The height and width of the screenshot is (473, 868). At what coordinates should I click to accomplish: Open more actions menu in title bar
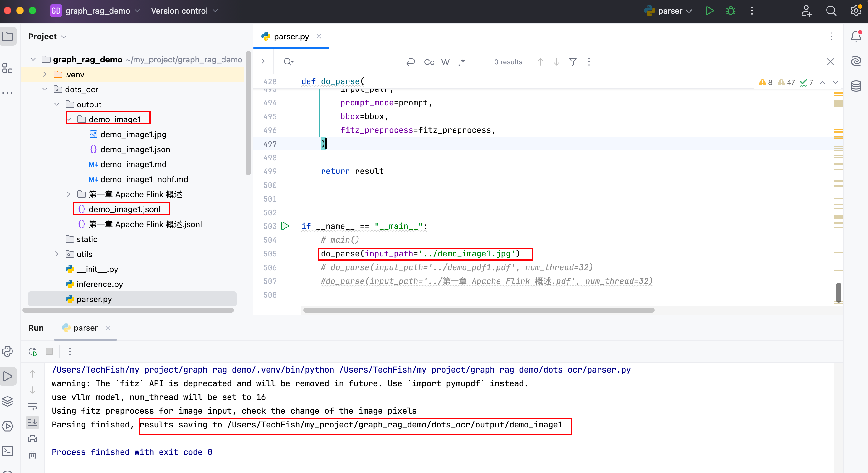[x=752, y=11]
